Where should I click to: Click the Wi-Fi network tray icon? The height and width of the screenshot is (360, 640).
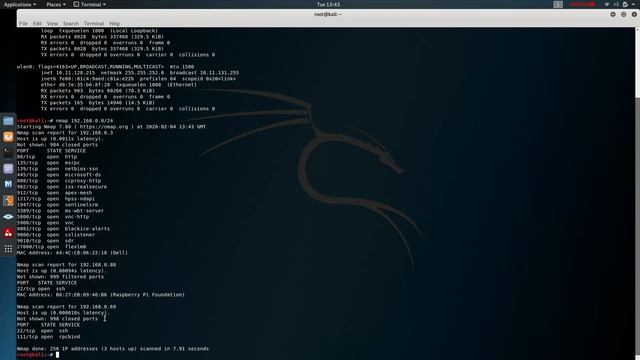(x=607, y=4)
